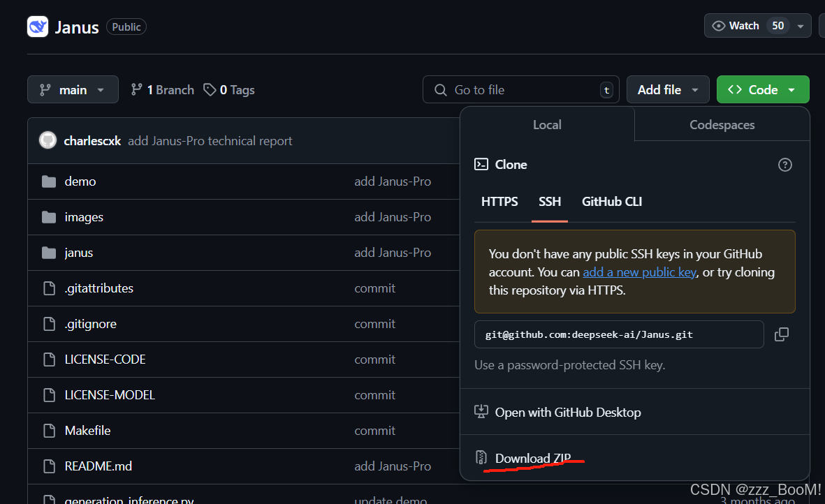
Task: Click the zip file icon beside Download ZIP
Action: pos(481,457)
